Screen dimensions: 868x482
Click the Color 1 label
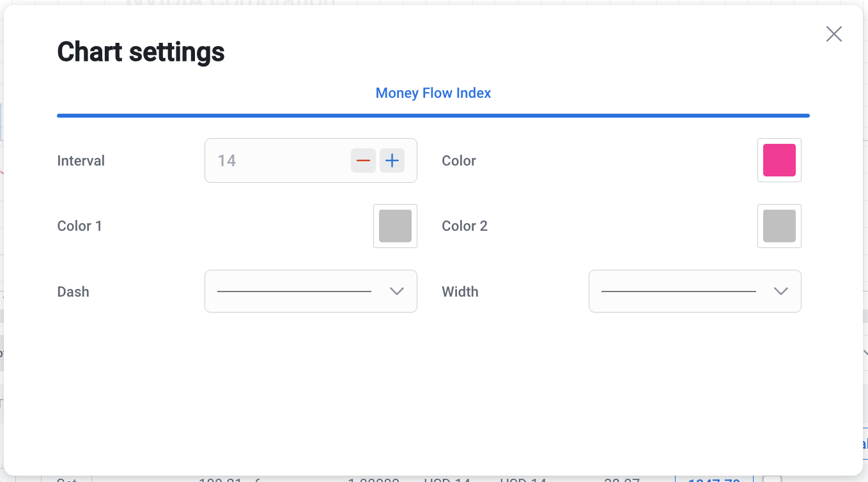tap(79, 226)
